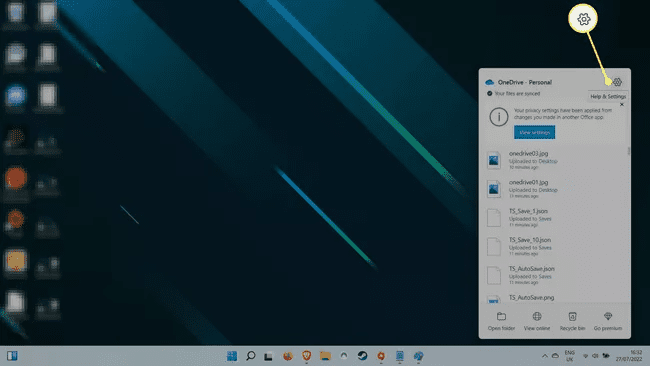
Task: Click the View settings button
Action: pos(534,132)
